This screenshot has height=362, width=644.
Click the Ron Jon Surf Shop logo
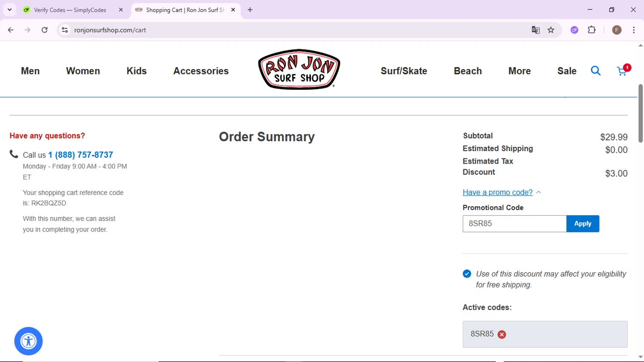click(x=299, y=69)
